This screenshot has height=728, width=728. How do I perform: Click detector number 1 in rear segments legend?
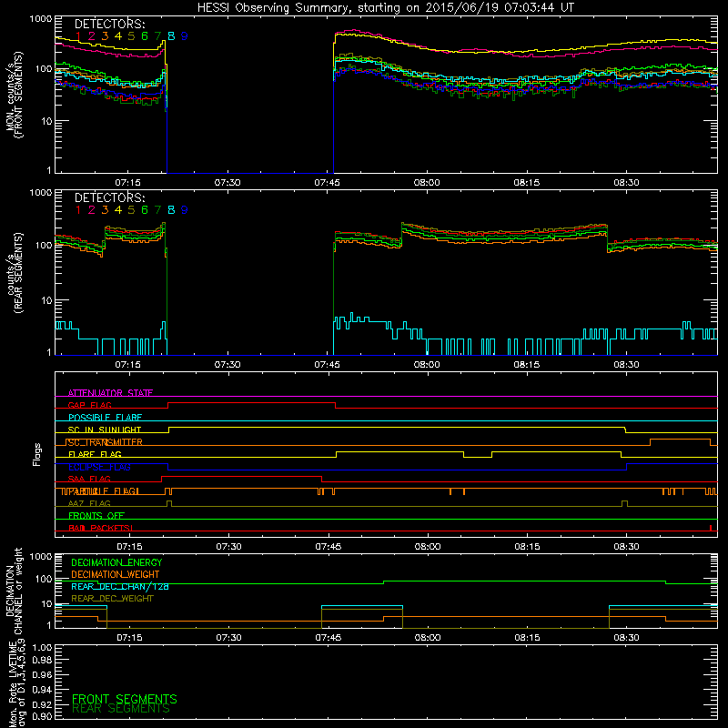[78, 210]
